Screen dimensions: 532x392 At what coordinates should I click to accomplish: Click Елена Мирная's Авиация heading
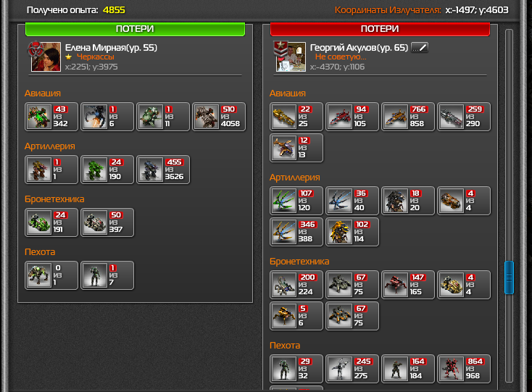click(43, 93)
